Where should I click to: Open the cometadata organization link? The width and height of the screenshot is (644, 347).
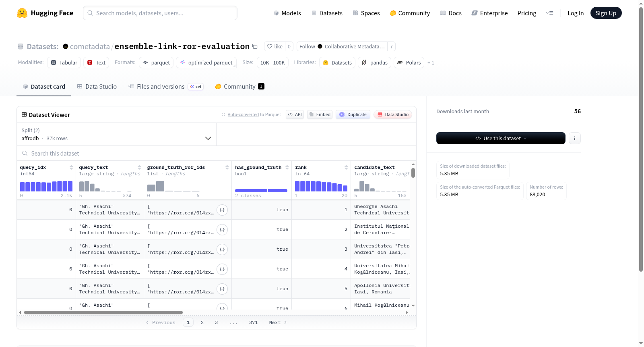tap(90, 46)
